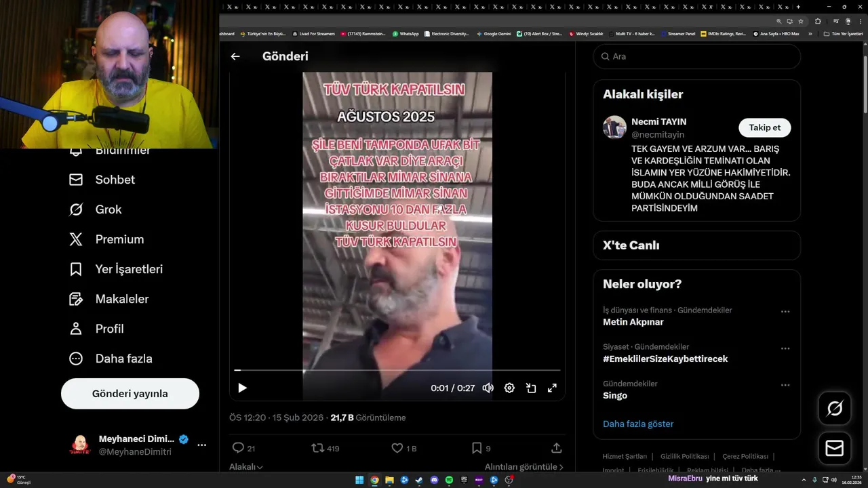Share the post using the share icon
Viewport: 868px width, 488px height.
[557, 448]
